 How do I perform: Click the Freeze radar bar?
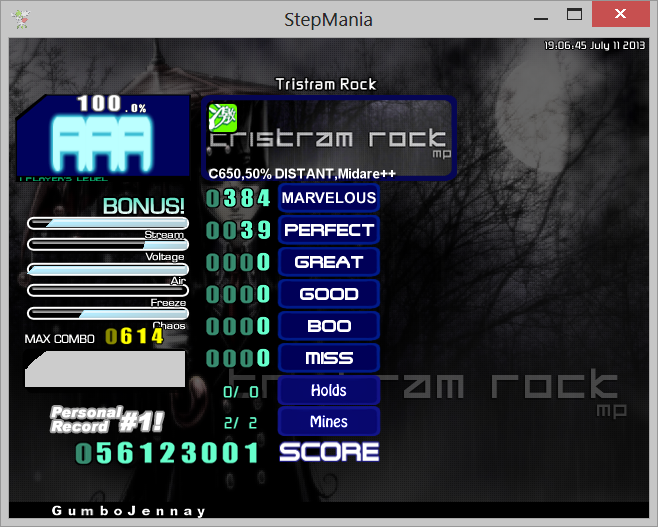coord(108,290)
